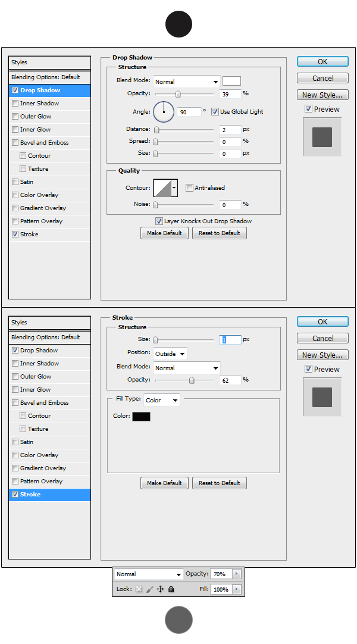Click the Lock image pixels brush icon
357x644 pixels.
tap(150, 589)
